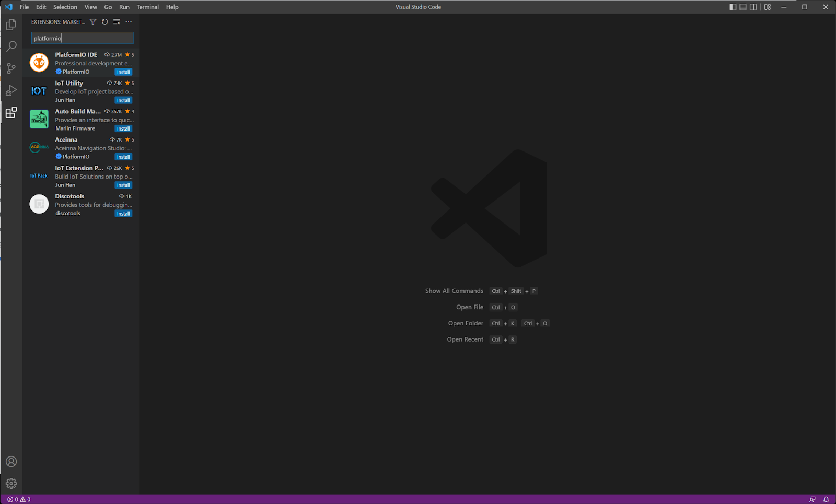Click the Extensions: Marketplace panel header
The image size is (836, 504).
pyautogui.click(x=58, y=22)
